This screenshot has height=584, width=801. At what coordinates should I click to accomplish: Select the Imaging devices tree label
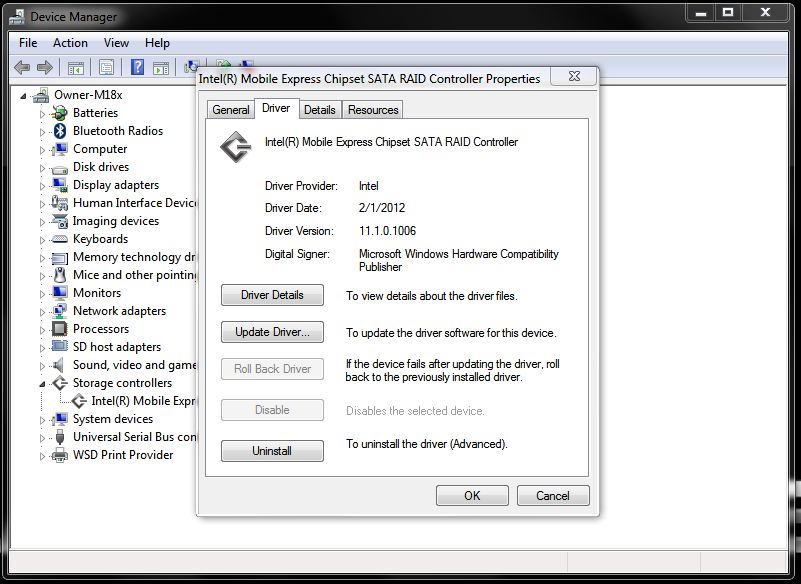point(116,221)
